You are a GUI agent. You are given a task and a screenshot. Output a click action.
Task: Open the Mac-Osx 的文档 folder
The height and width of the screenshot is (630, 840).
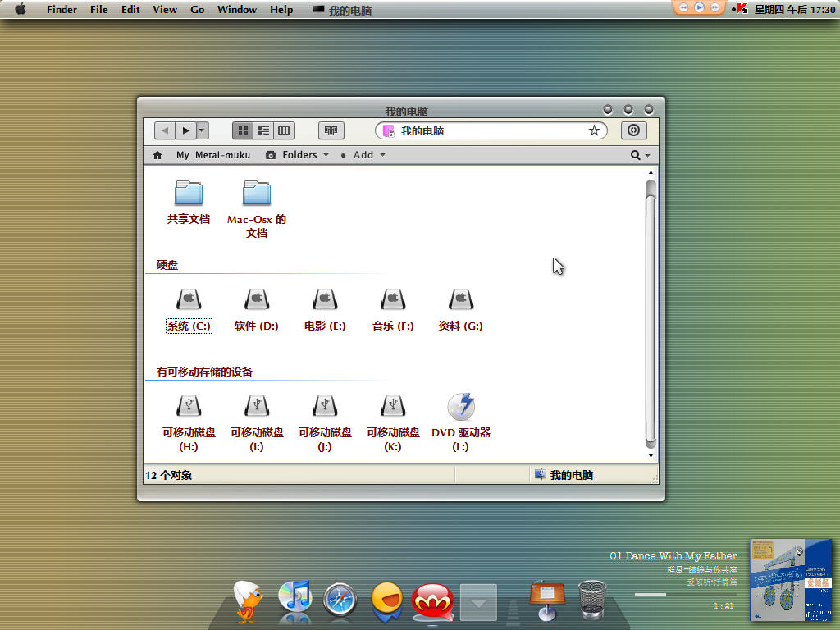pyautogui.click(x=257, y=209)
